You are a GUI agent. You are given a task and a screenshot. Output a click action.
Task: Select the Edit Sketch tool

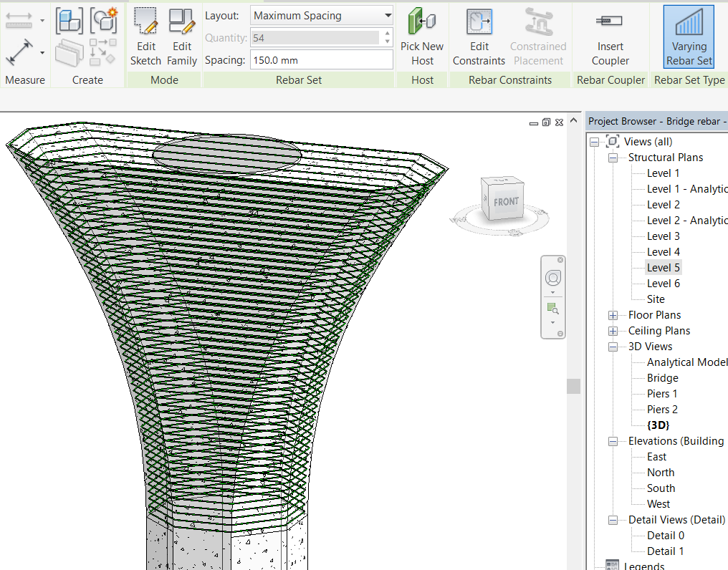tap(145, 36)
